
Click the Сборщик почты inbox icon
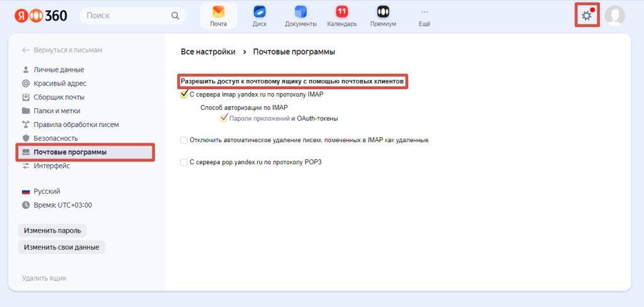click(26, 98)
